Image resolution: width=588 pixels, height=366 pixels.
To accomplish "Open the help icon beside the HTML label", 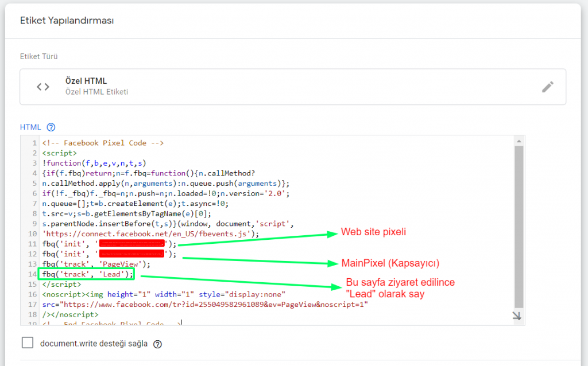I will [x=51, y=127].
